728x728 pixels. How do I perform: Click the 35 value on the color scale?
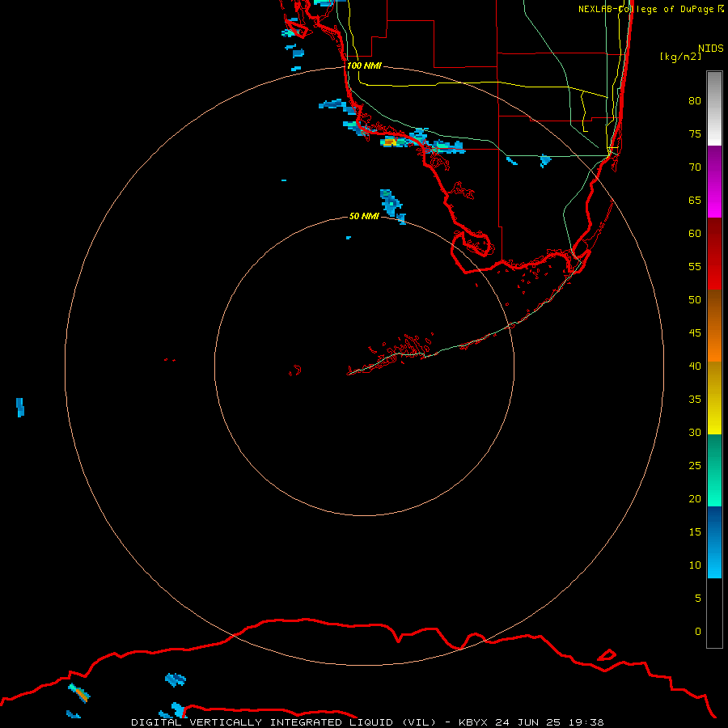tap(695, 400)
